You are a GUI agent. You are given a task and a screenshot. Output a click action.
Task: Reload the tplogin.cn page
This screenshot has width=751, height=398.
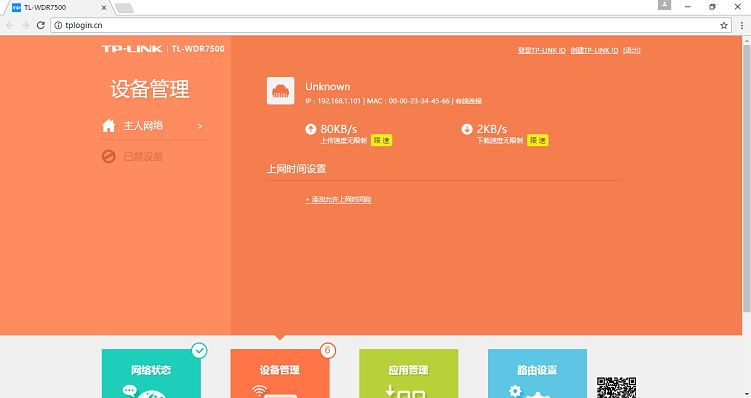coord(41,25)
